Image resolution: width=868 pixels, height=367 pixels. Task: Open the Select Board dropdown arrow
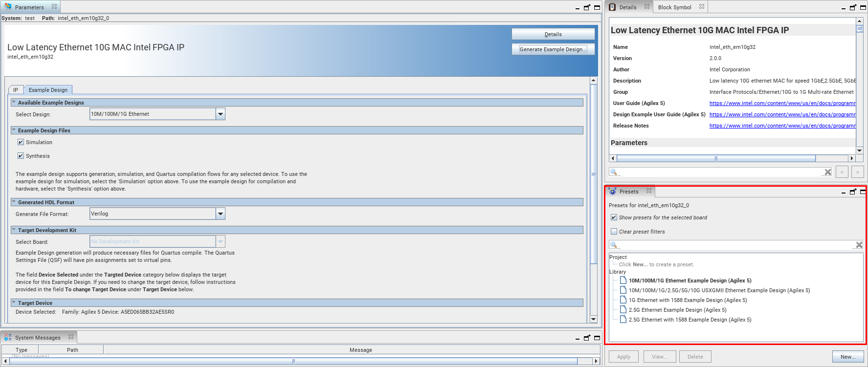point(221,241)
